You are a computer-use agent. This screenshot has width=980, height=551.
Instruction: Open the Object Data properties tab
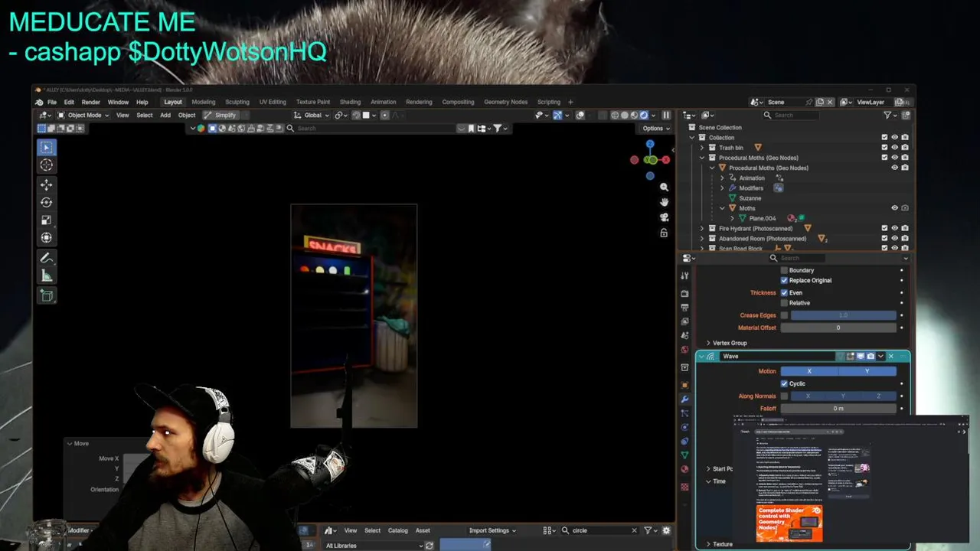(x=684, y=455)
